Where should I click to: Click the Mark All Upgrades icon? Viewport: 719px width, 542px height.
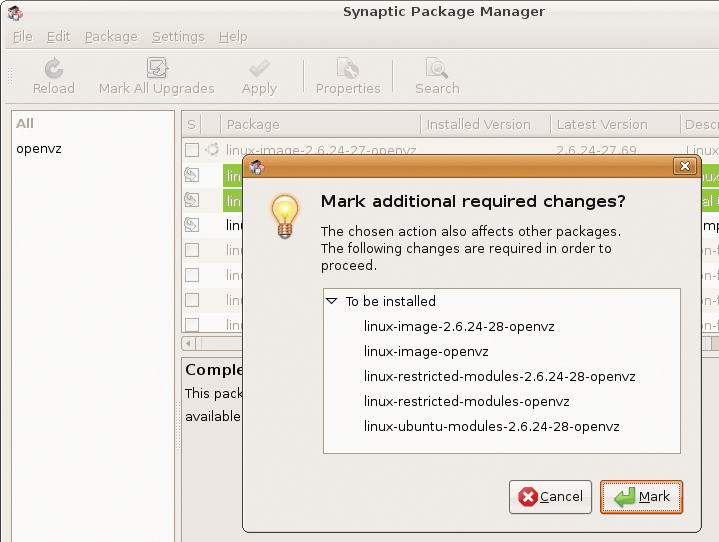pyautogui.click(x=157, y=68)
